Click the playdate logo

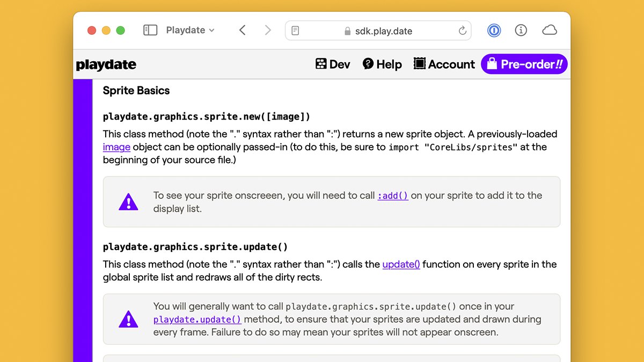pyautogui.click(x=106, y=65)
